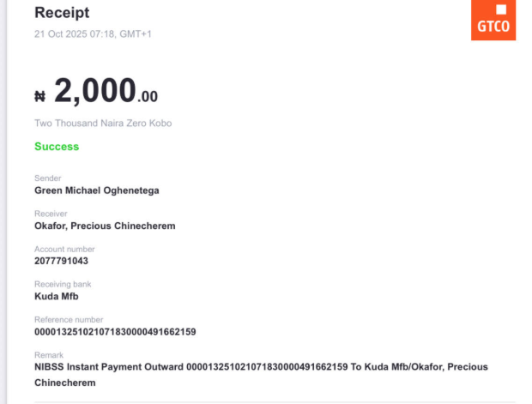Click the green Success status
Viewport: 532px width, 404px height.
57,147
